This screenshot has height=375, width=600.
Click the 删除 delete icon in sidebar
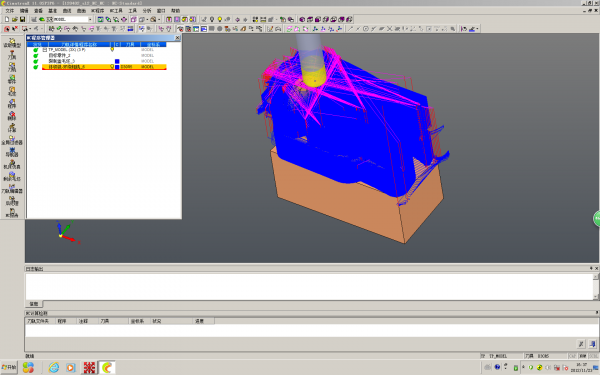12,116
